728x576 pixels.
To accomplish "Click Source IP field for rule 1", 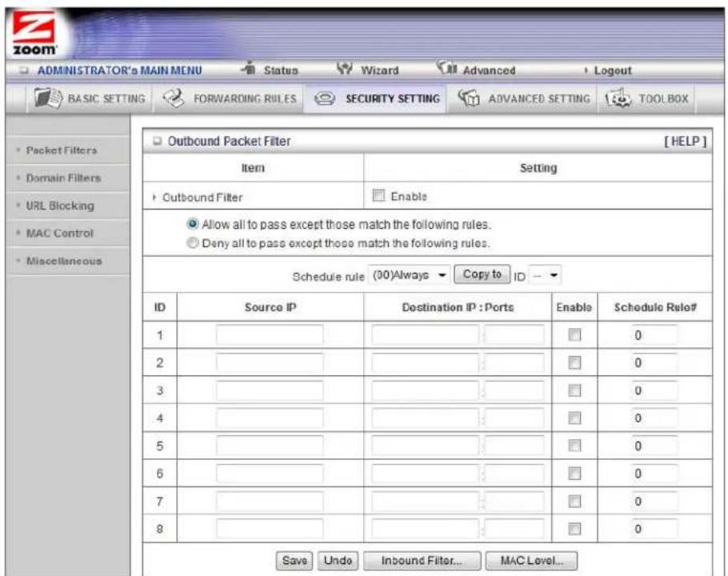I will [x=270, y=334].
